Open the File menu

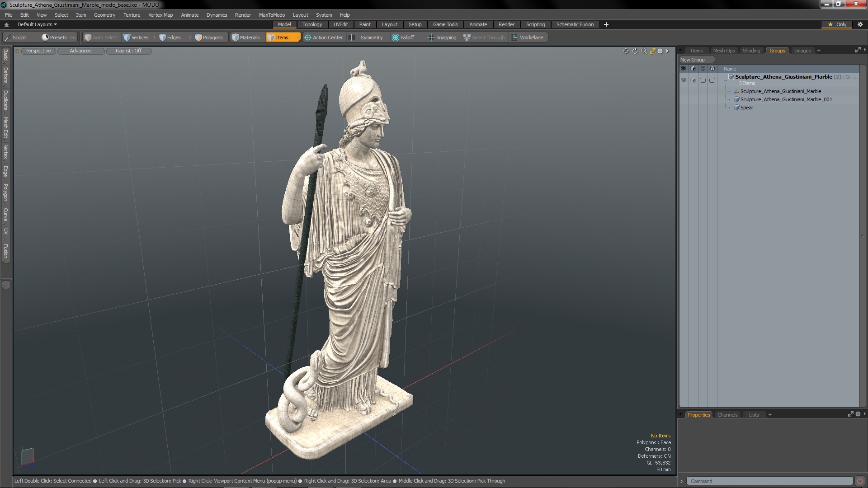[9, 15]
